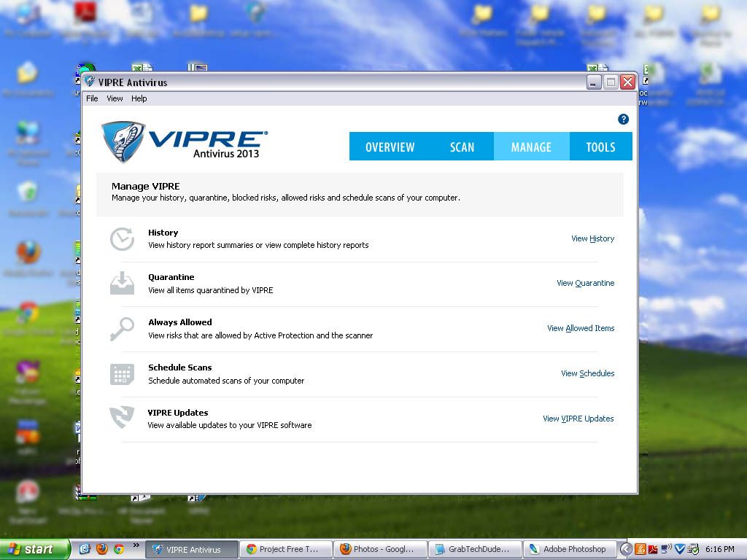Click the VIPRE snake shield logo
The width and height of the screenshot is (747, 560).
click(123, 142)
